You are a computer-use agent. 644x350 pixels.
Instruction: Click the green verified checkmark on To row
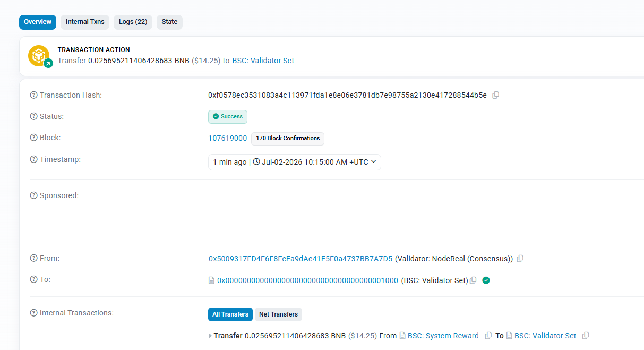(x=486, y=280)
